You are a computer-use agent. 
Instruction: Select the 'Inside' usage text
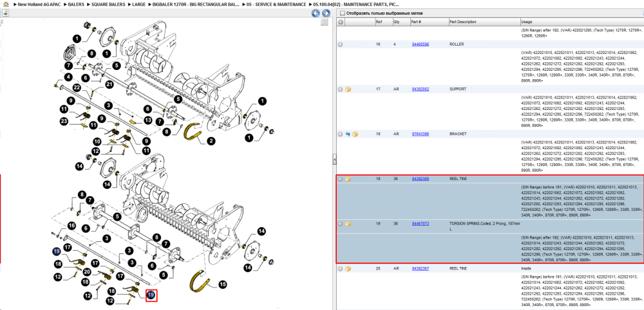[526, 269]
